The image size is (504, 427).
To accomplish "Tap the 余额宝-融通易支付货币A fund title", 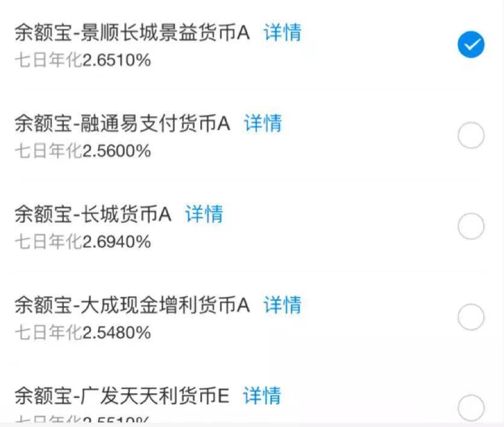I will point(122,124).
